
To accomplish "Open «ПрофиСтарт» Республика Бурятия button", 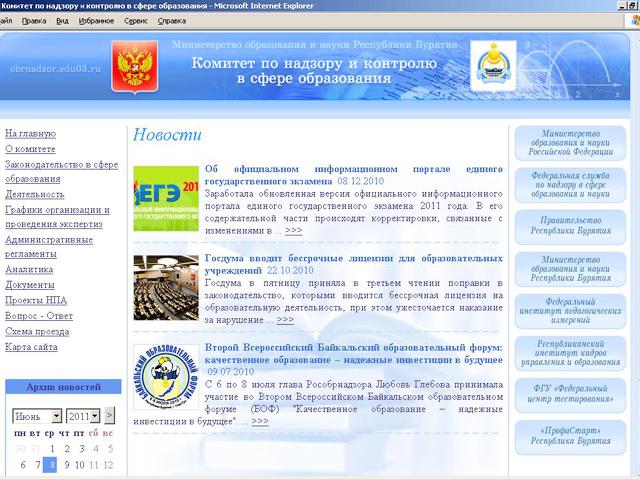I will (x=570, y=437).
